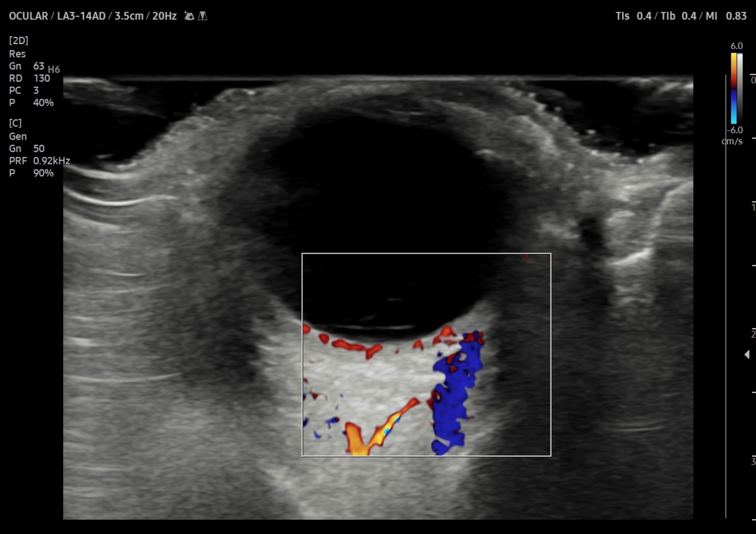Click the trapezoidal imaging icon in header
Viewport: 756px width, 534px height.
pyautogui.click(x=203, y=16)
